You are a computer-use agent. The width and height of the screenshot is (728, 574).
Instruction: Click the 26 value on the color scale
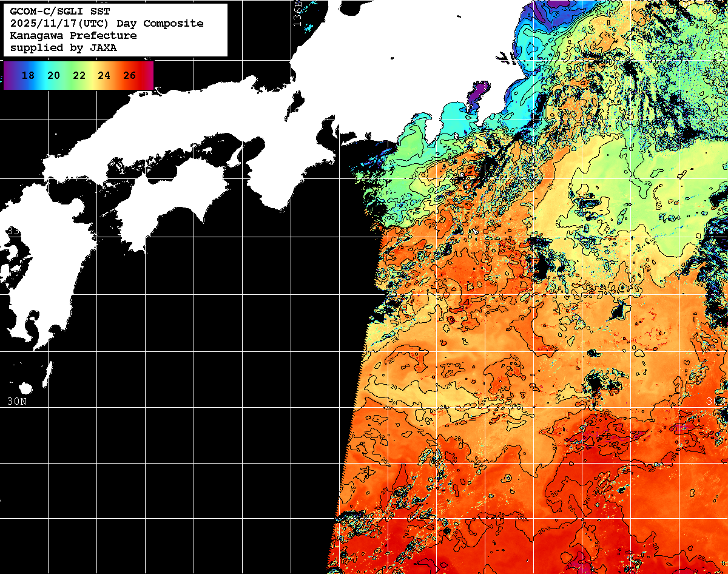point(129,76)
